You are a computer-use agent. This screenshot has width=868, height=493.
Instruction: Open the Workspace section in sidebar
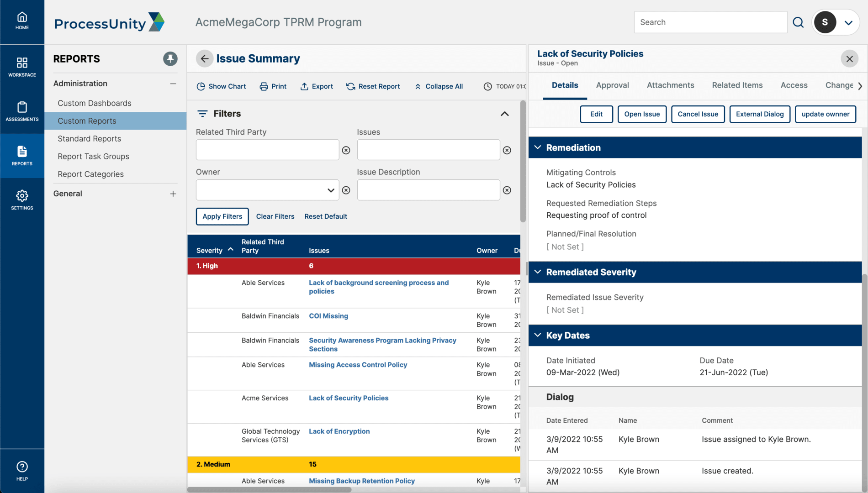tap(22, 67)
